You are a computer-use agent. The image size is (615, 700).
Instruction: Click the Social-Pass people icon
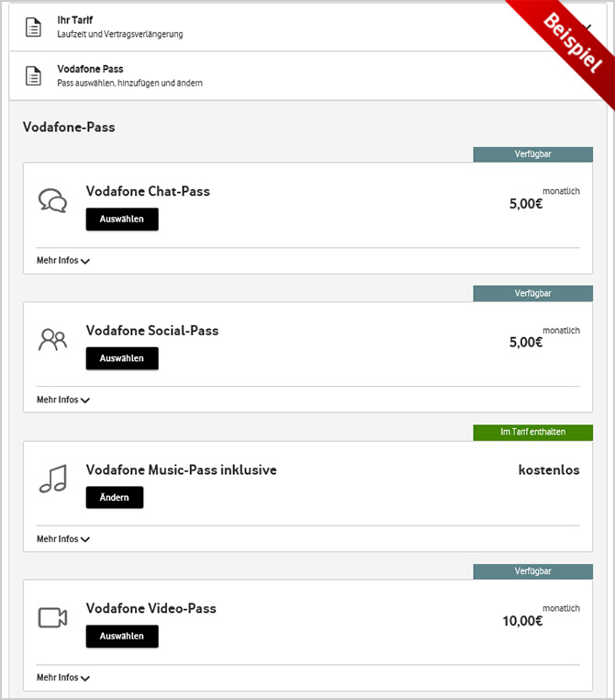click(52, 340)
